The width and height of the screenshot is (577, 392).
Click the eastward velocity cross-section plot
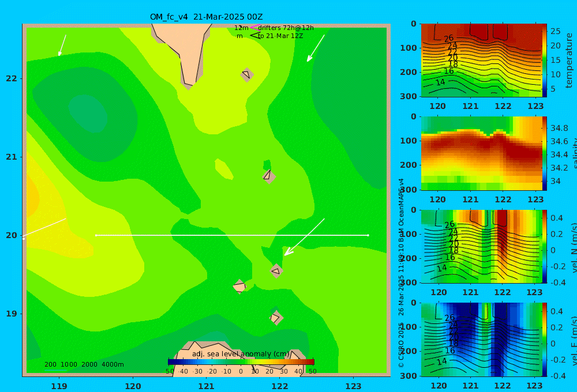[482, 340]
